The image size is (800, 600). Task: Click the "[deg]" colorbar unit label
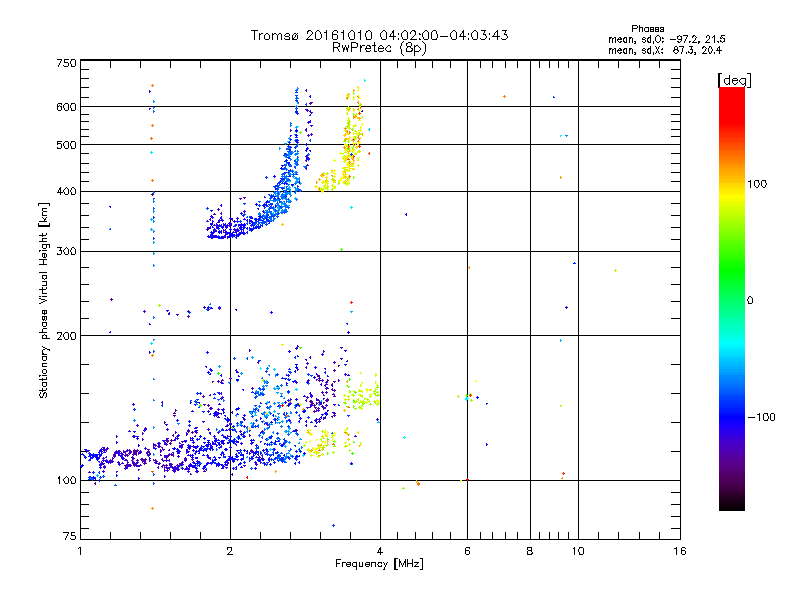coord(734,80)
